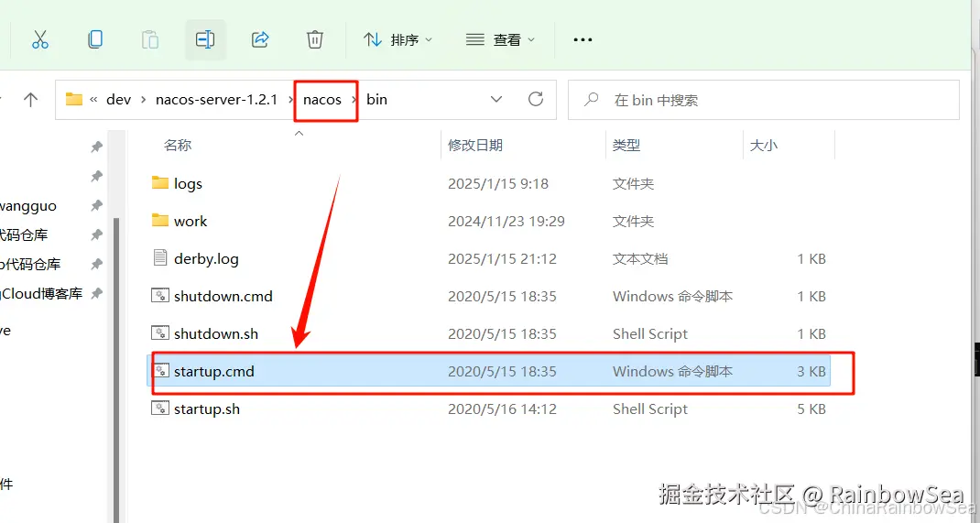Click pin icon next to Cloud博客库

pyautogui.click(x=96, y=293)
